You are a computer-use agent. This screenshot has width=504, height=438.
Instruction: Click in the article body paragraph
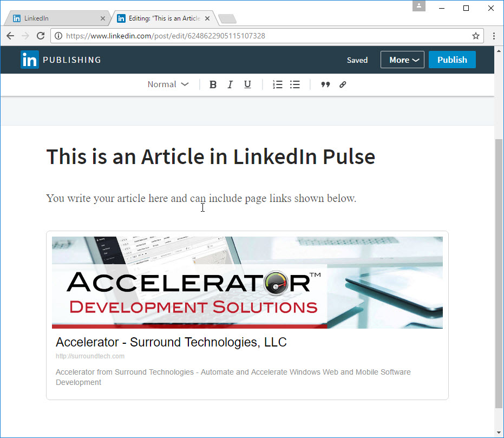(x=201, y=198)
